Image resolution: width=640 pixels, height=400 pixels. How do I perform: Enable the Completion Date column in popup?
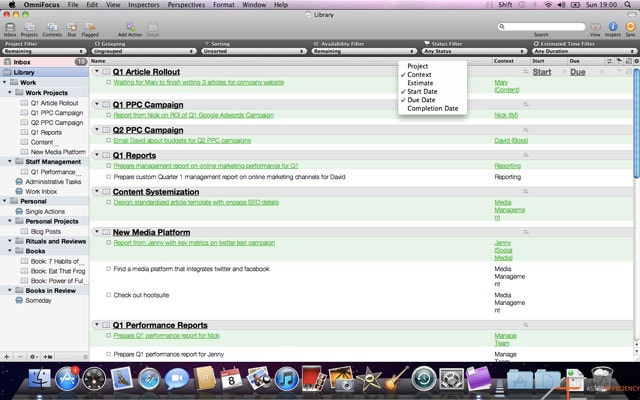(433, 108)
